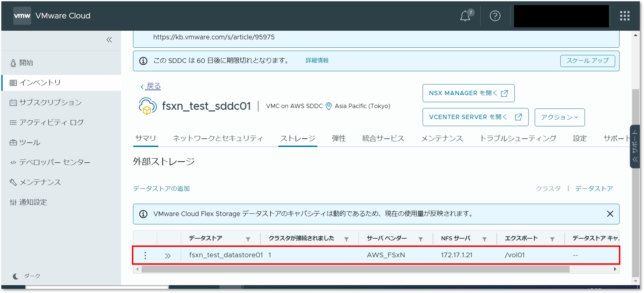Image resolution: width=644 pixels, height=293 pixels.
Task: Open the アクション dropdown
Action: [x=560, y=117]
